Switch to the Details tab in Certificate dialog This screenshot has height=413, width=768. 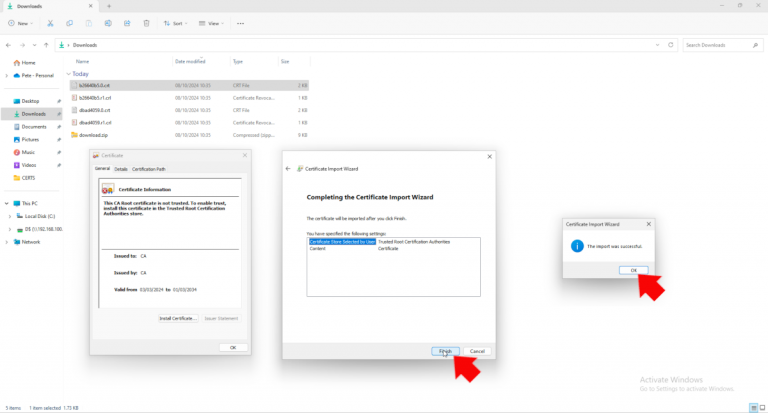click(x=121, y=169)
